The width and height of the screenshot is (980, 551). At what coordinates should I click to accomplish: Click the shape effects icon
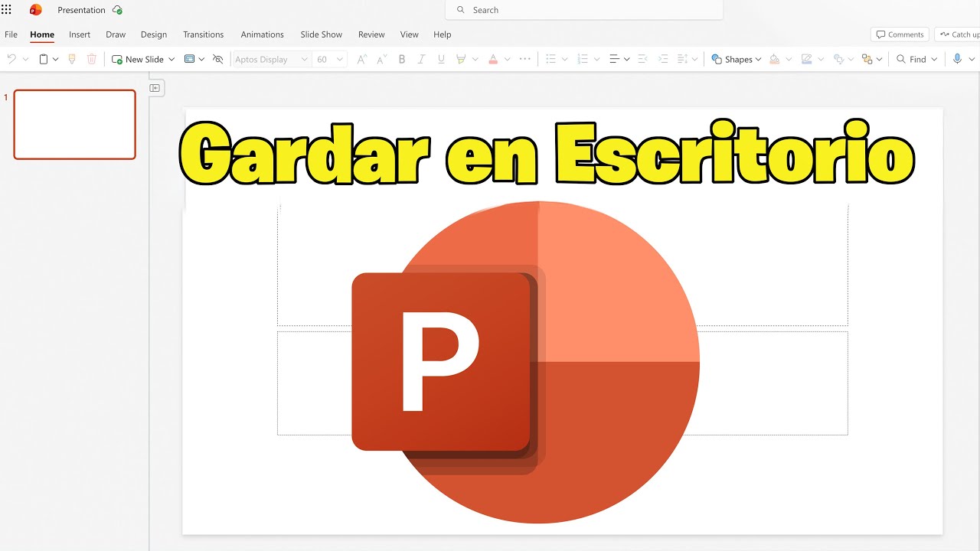pyautogui.click(x=839, y=59)
